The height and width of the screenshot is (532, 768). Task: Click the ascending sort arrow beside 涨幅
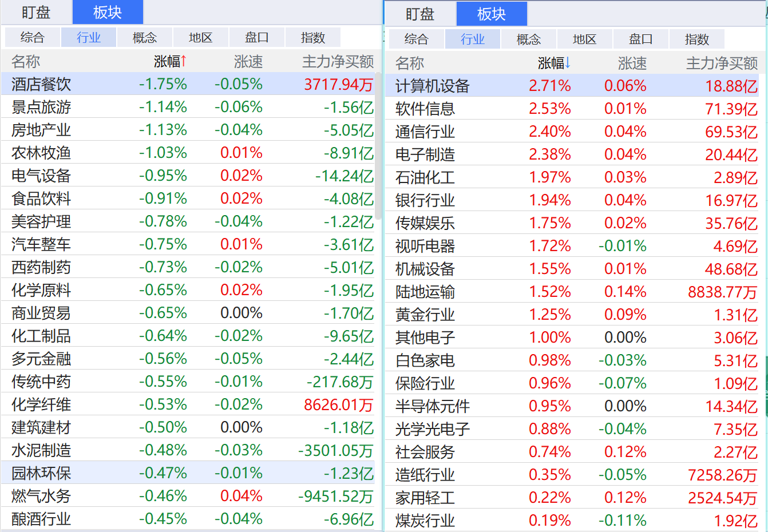(x=184, y=61)
